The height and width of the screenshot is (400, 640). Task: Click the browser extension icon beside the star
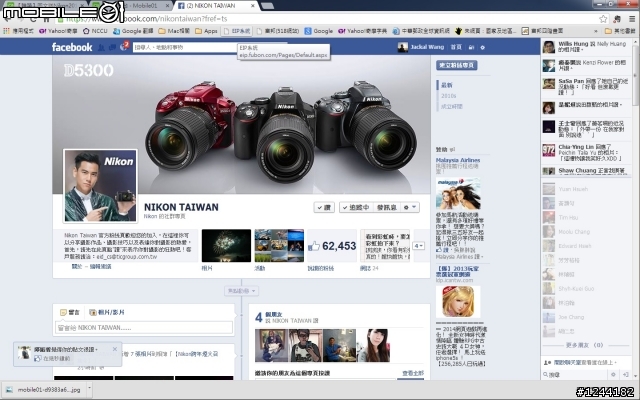point(617,19)
